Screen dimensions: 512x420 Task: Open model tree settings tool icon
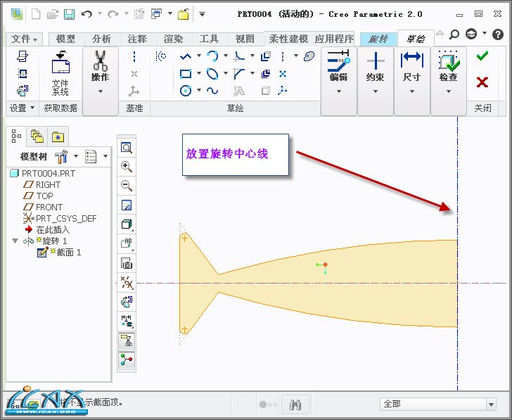pos(61,156)
